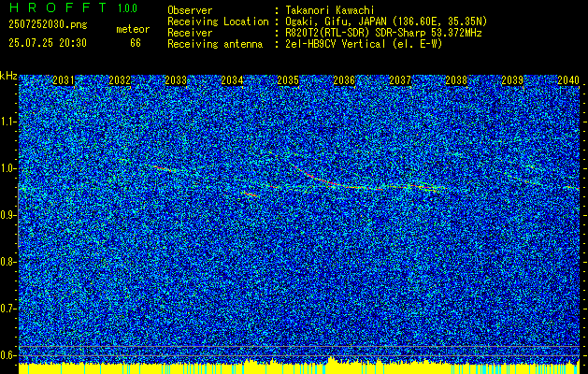Click the 2040 time marker
The height and width of the screenshot is (374, 588).
coord(568,80)
